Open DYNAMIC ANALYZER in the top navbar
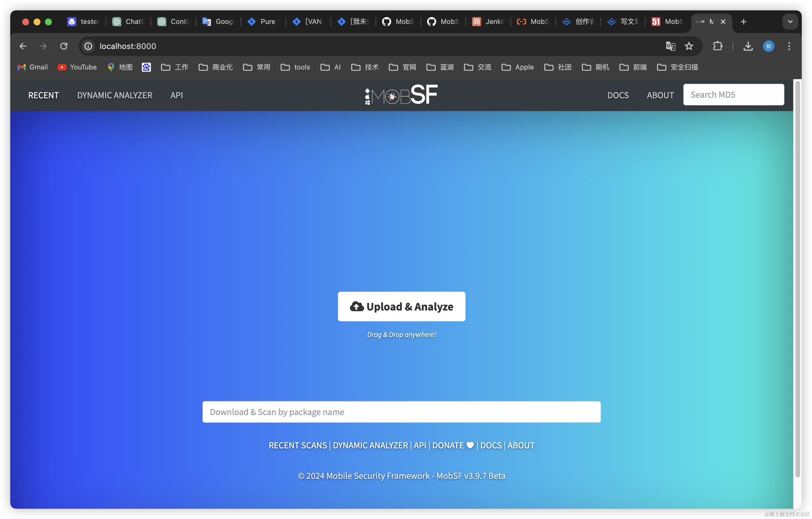The image size is (812, 519). [115, 95]
